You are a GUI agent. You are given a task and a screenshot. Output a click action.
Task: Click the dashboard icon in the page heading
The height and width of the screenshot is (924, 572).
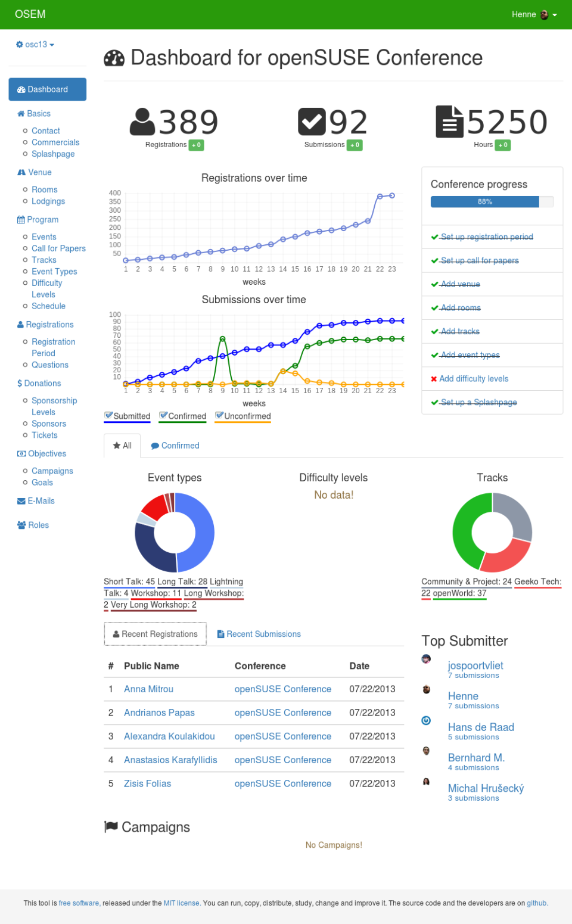click(114, 58)
